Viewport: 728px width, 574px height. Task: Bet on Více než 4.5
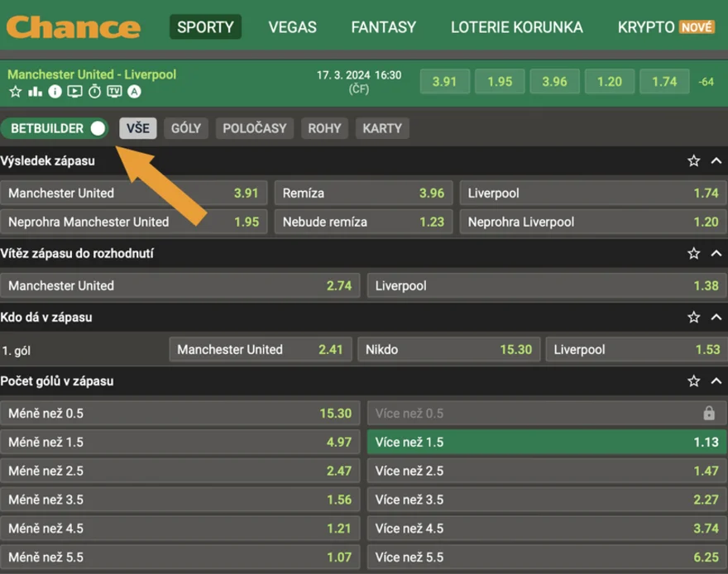(x=547, y=528)
